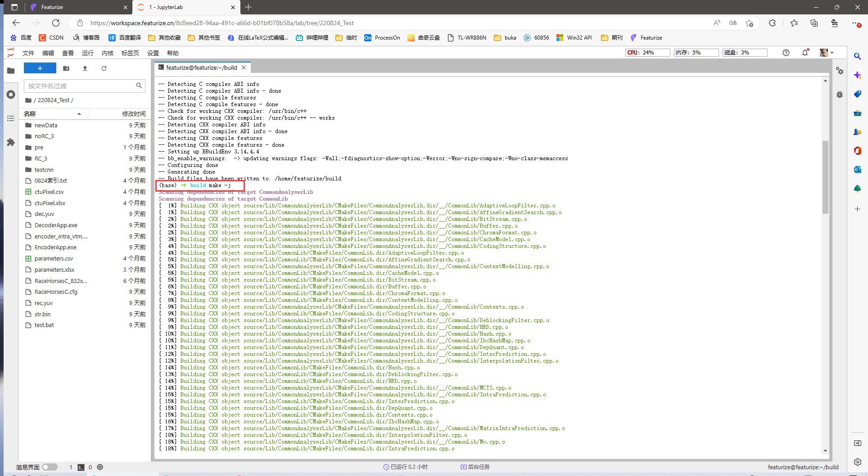Upload files icon in file browser
This screenshot has height=476, width=868.
[85, 68]
